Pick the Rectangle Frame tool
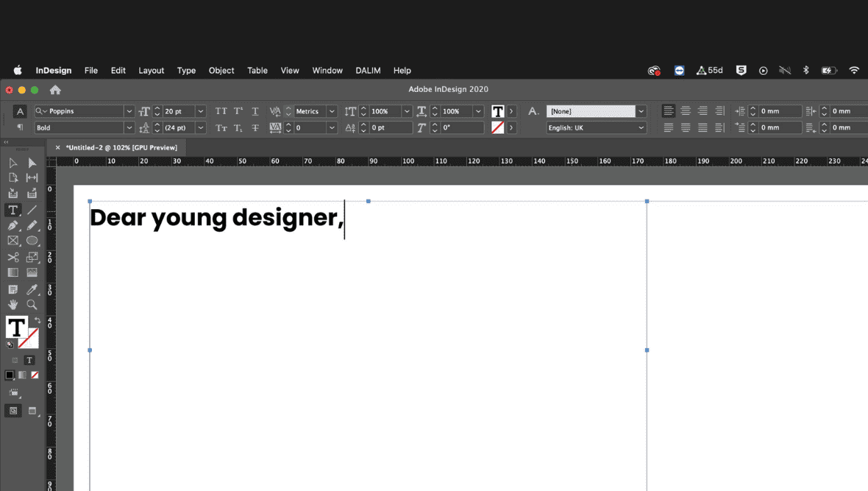Screen dimensions: 868x491 (x=13, y=241)
